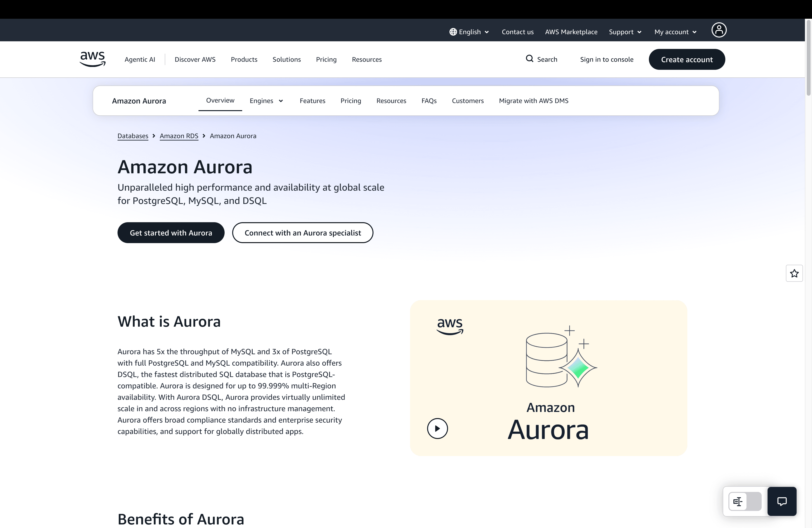Expand the Engines dropdown menu
812x528 pixels.
(266, 101)
